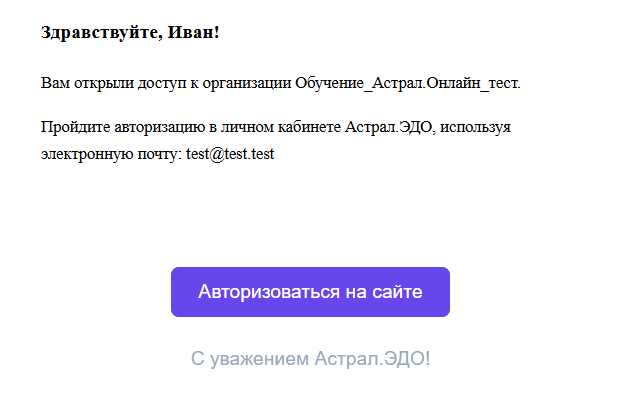619x397 pixels.
Task: Click the word уважением in footer
Action: click(x=259, y=359)
